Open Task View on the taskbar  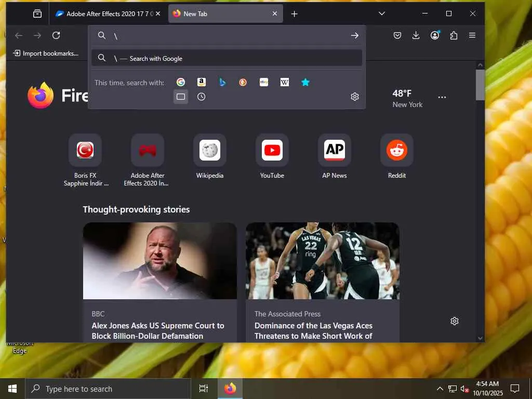[x=204, y=389]
